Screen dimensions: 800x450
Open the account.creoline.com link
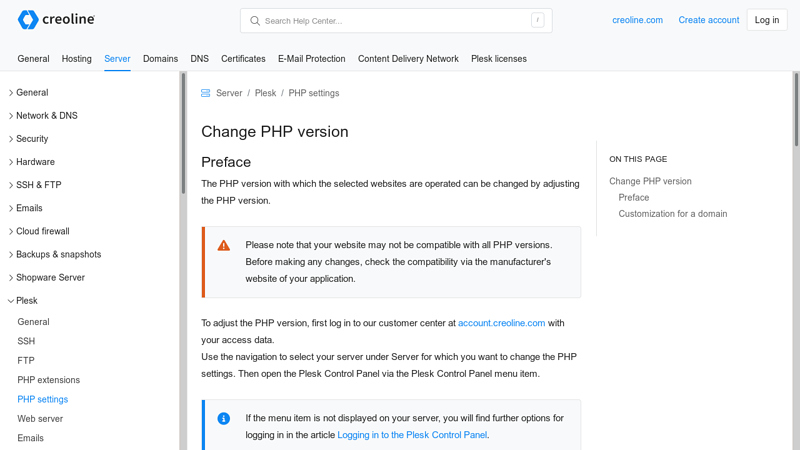[x=502, y=323]
